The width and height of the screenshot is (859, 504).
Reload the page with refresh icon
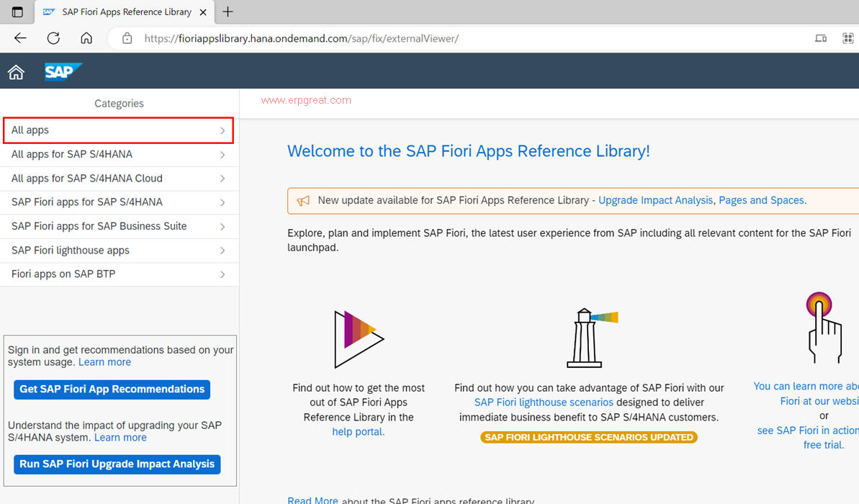[53, 38]
